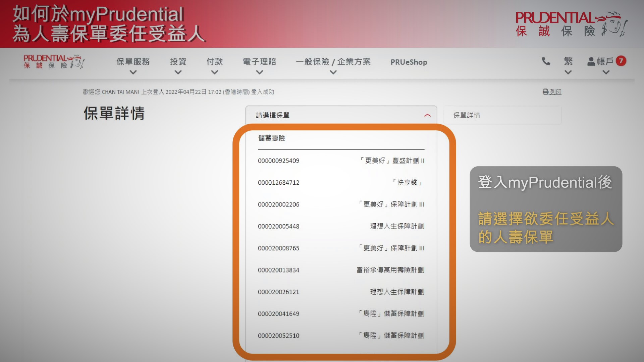Click 「更美好」豐盛計劃 II plan name
Screen dimensions: 644x362
[x=392, y=161]
